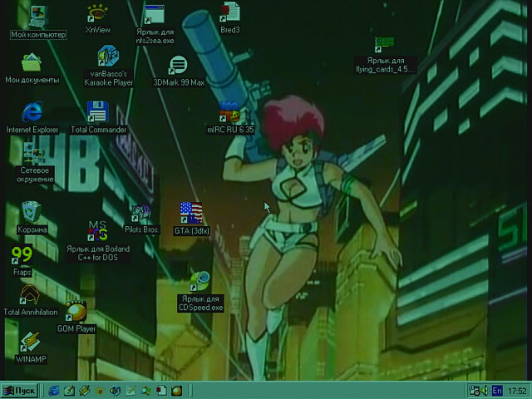Select the Total Annihilation icon
Viewport: 532px width, 399px height.
coord(30,295)
